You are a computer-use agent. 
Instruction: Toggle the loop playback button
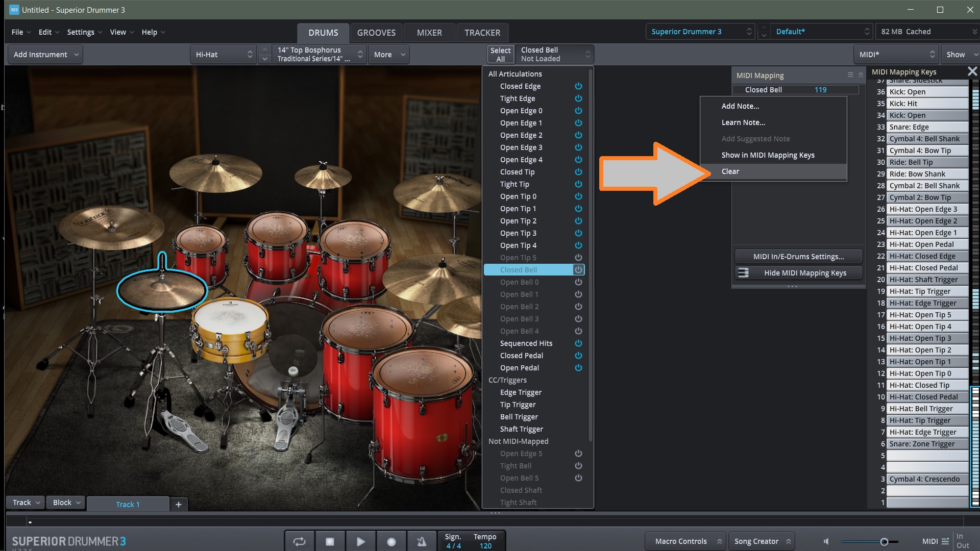pos(299,541)
